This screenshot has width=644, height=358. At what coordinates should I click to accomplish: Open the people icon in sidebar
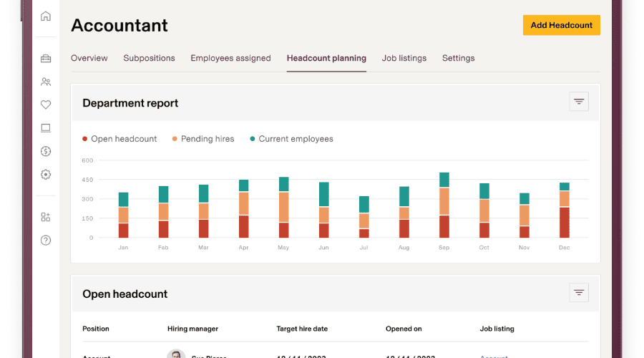pos(46,82)
